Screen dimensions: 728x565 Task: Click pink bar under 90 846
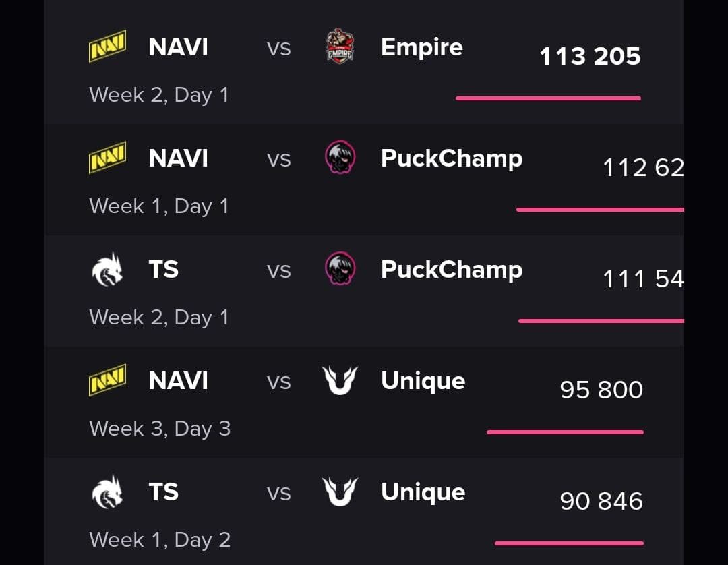569,543
